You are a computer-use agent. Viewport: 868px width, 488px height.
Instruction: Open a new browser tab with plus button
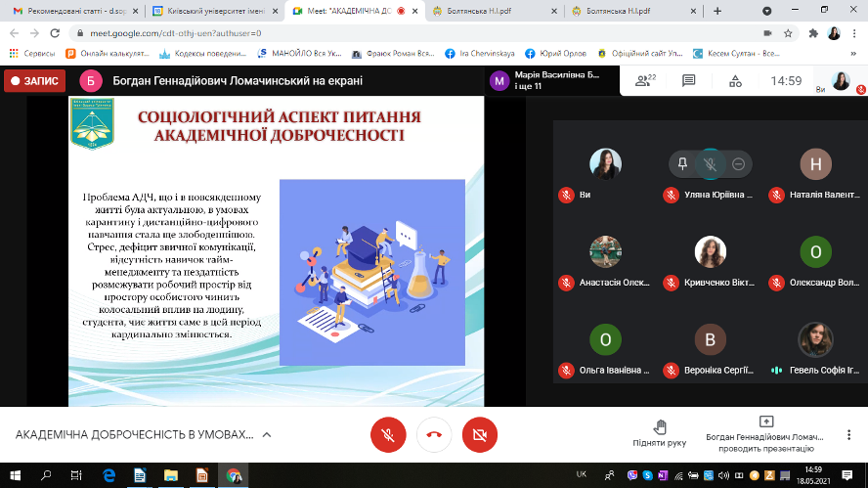pyautogui.click(x=717, y=11)
